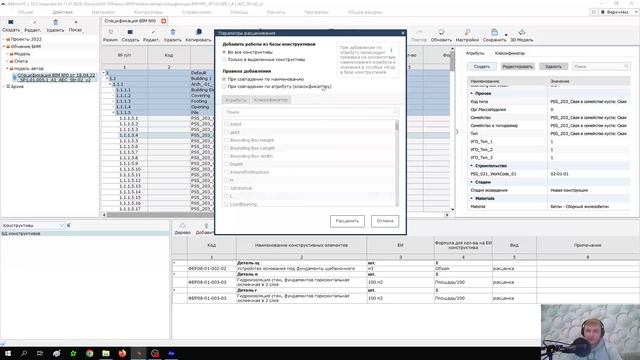Open the Windows Start menu

[x=8, y=353]
